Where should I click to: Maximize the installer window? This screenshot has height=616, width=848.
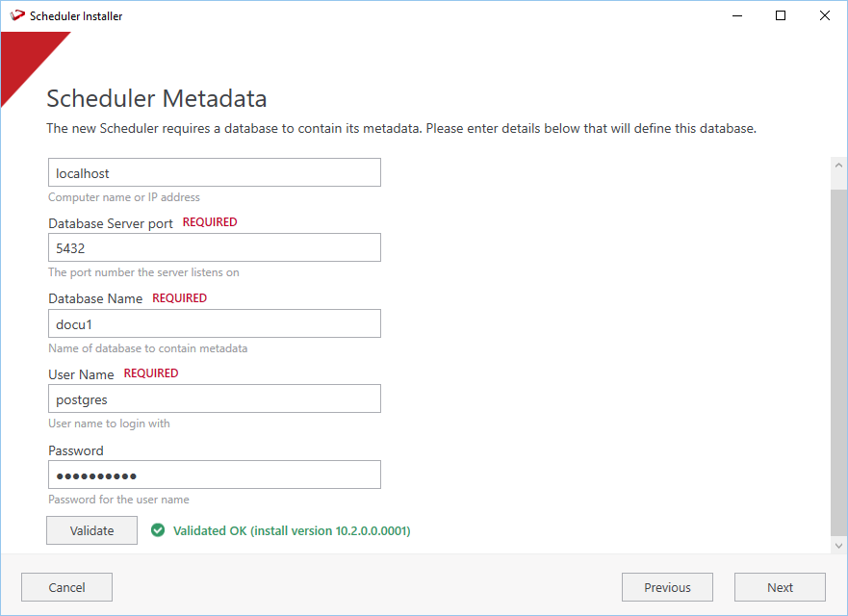click(781, 15)
